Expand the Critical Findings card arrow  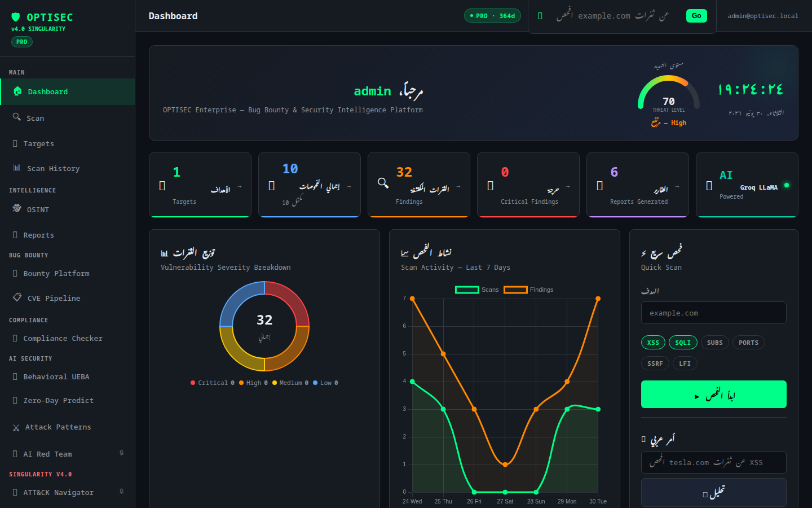(567, 186)
